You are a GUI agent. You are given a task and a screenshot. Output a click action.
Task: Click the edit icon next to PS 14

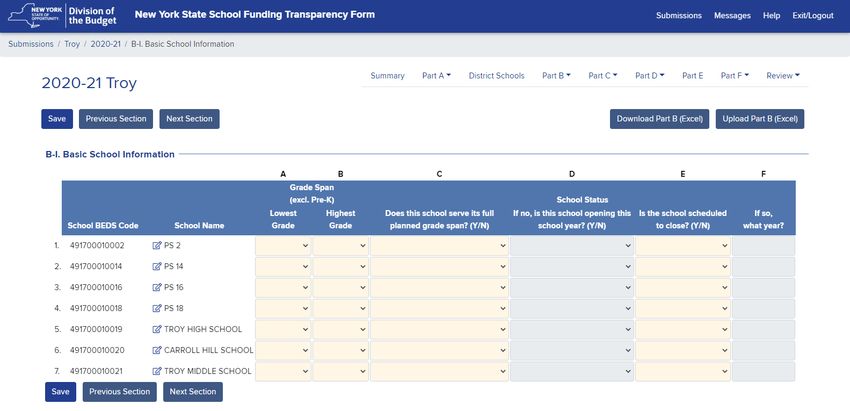point(157,267)
